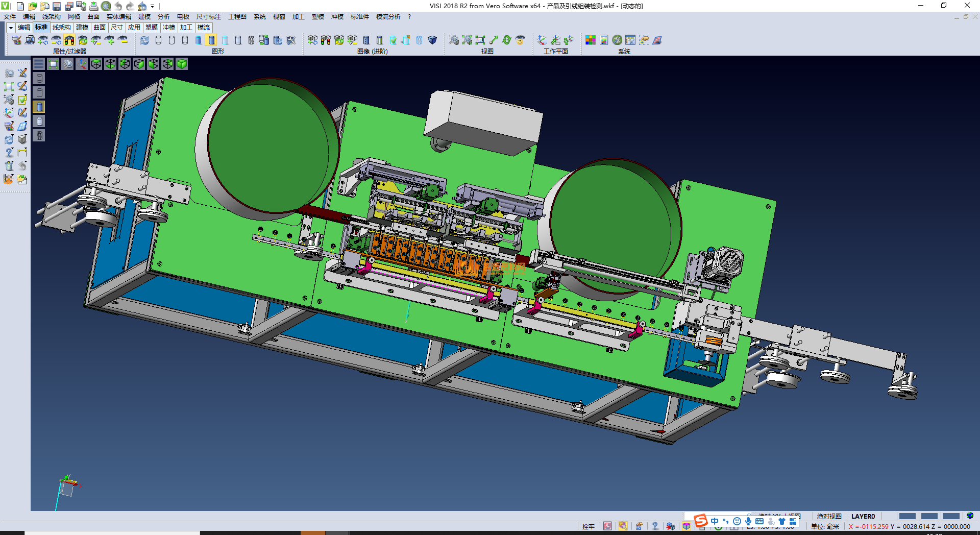
Task: Click the LAYER0 label in status bar
Action: 863,516
